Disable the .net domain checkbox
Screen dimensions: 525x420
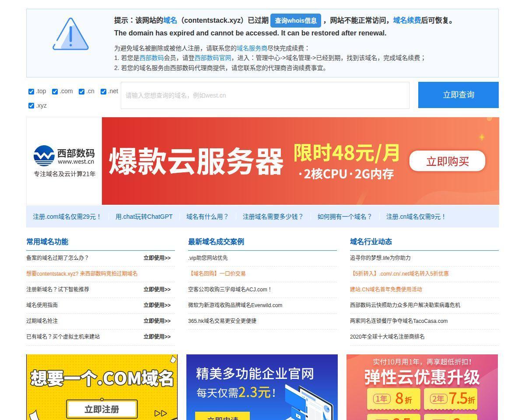104,91
